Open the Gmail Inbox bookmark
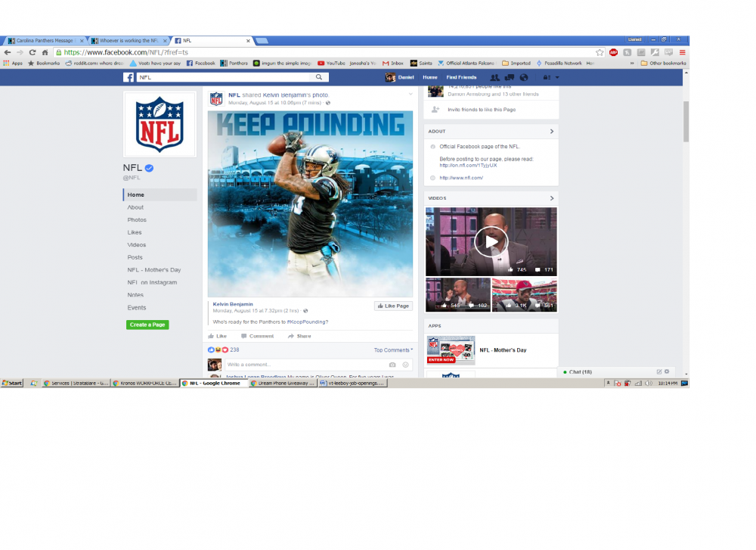The image size is (756, 550). [x=393, y=64]
